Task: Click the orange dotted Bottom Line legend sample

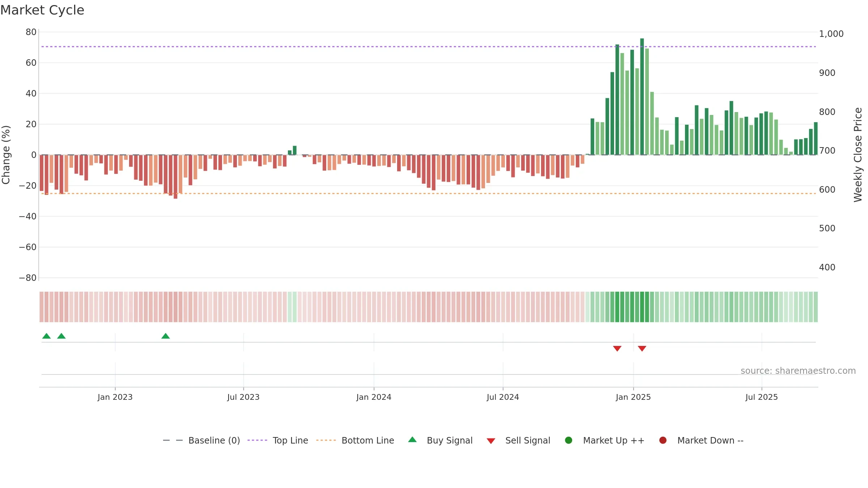Action: (326, 440)
